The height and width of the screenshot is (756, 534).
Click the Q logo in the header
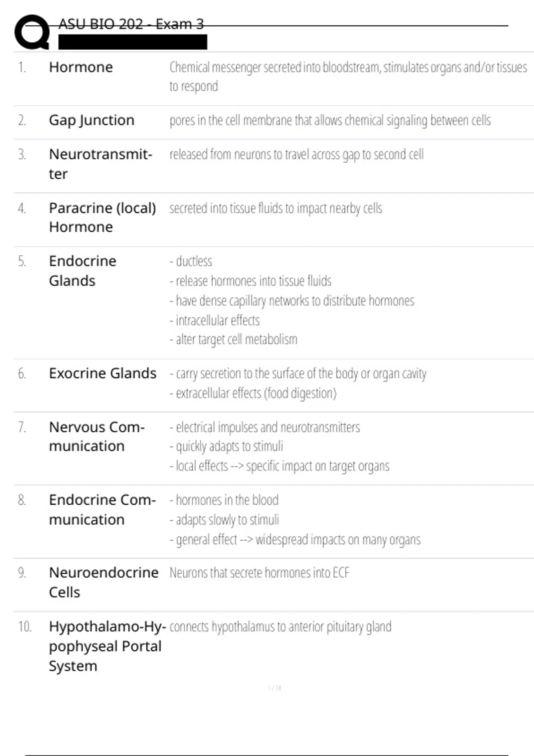(x=32, y=32)
